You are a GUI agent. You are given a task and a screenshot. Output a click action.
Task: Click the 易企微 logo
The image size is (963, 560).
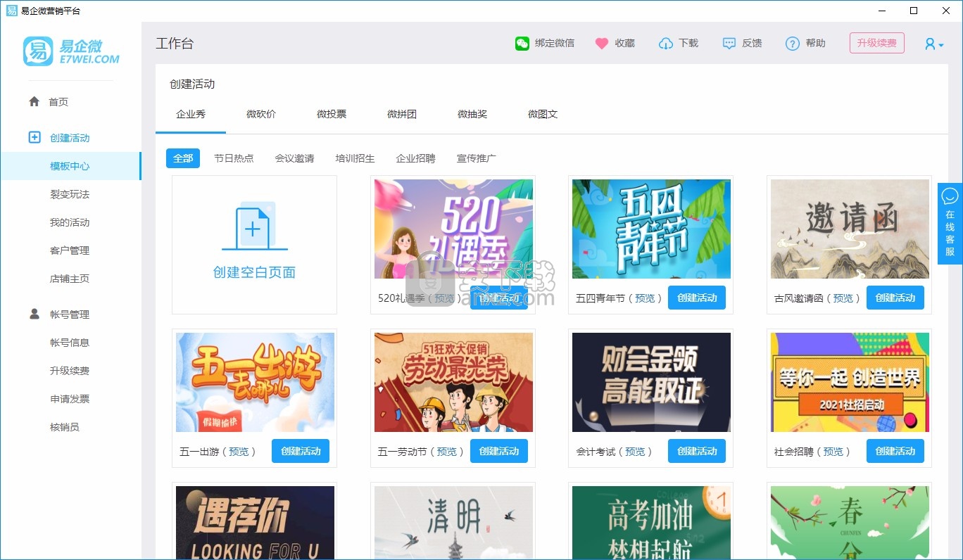(71, 51)
